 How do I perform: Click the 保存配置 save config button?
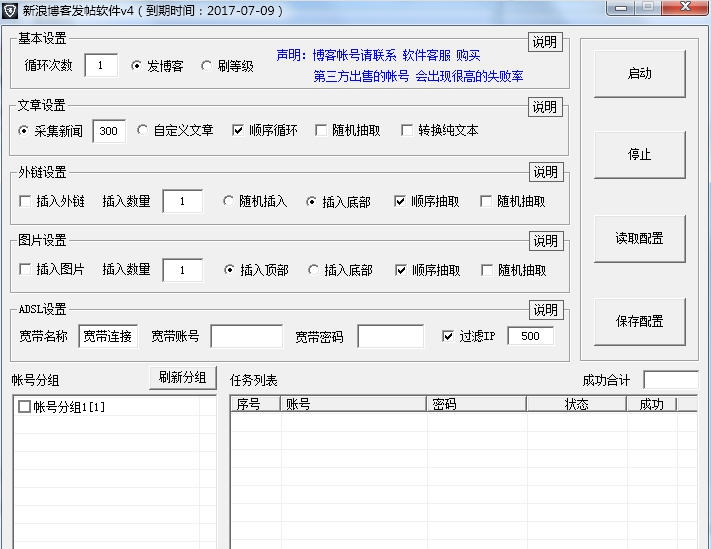pos(639,321)
